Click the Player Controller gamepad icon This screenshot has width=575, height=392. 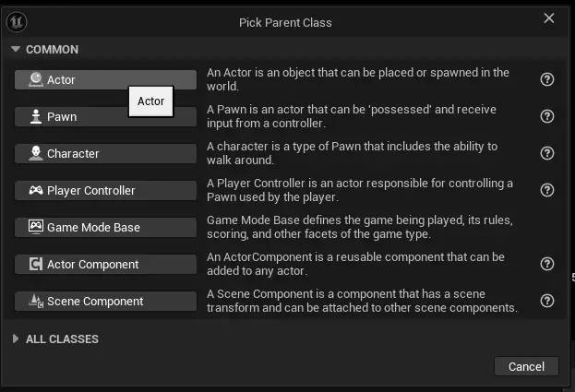pyautogui.click(x=35, y=191)
